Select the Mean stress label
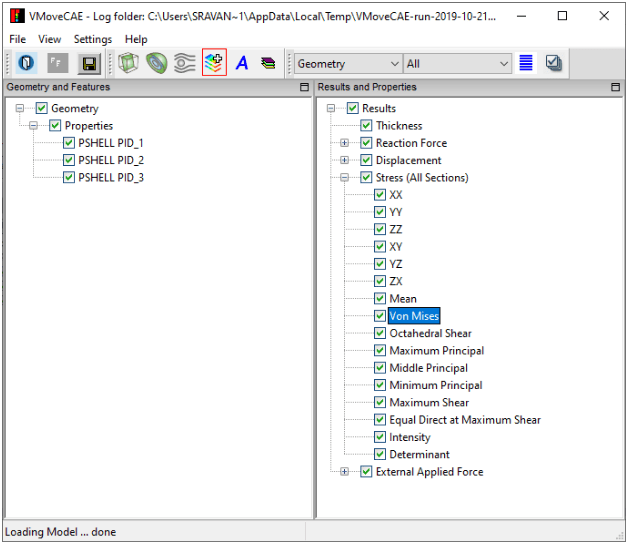This screenshot has height=543, width=627. [x=403, y=299]
